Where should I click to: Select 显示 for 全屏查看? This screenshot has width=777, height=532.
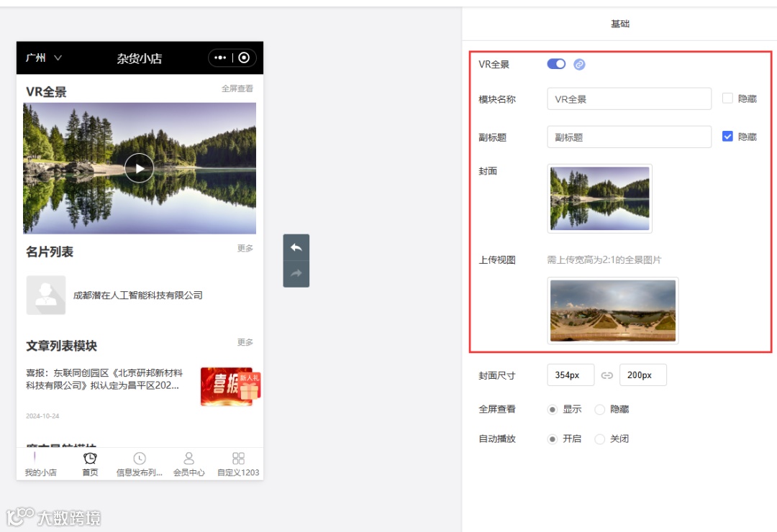click(552, 410)
